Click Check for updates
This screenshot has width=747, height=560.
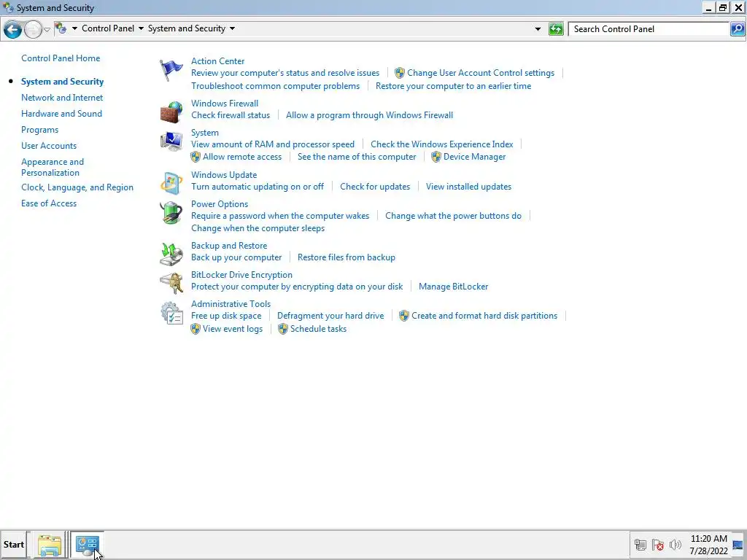tap(375, 187)
